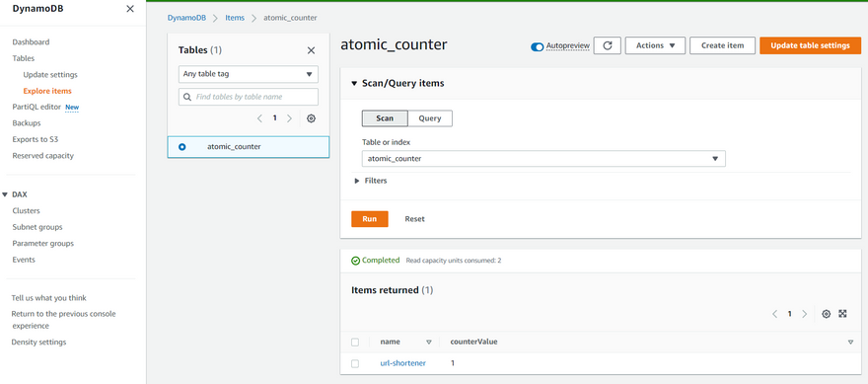Toggle the Autopreview switch

click(537, 47)
